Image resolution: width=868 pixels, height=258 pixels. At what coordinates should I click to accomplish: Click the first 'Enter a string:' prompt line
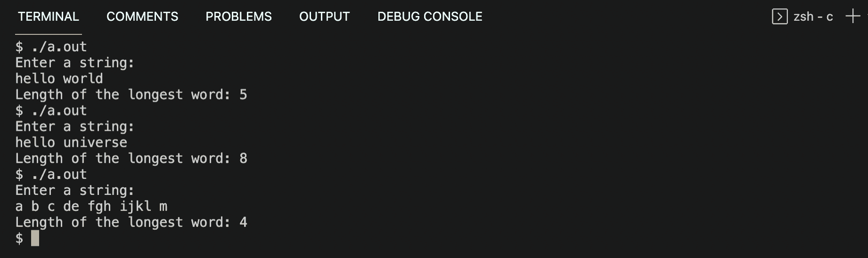pyautogui.click(x=75, y=63)
